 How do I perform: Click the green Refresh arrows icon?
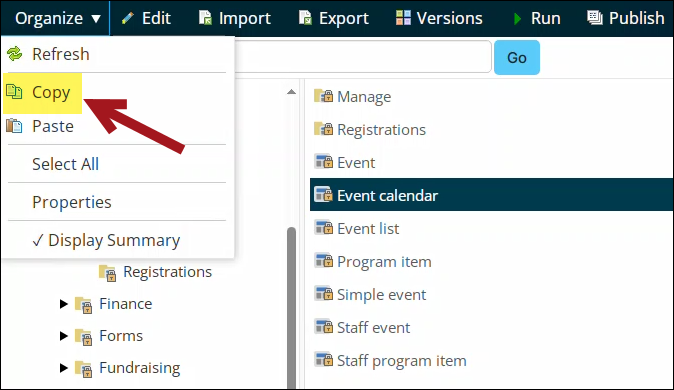[14, 54]
